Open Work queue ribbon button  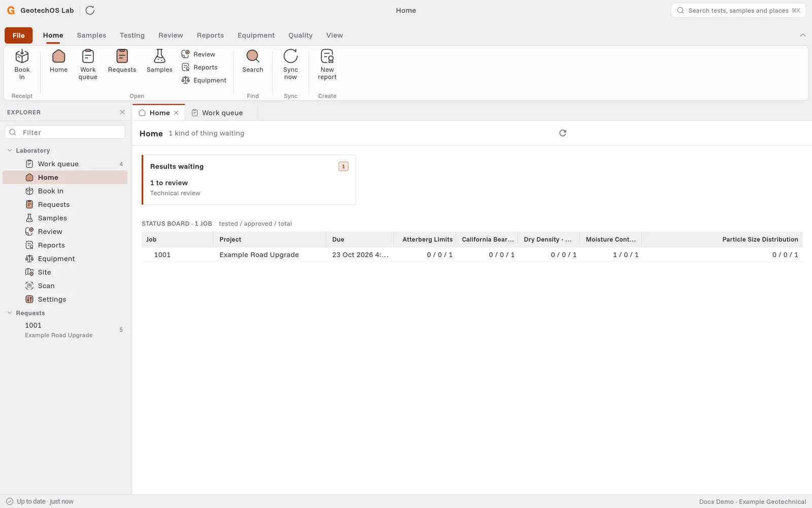point(88,65)
